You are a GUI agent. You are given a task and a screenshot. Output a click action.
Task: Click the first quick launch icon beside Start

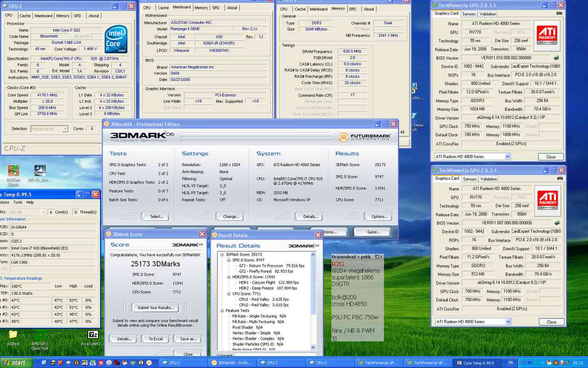click(44, 363)
